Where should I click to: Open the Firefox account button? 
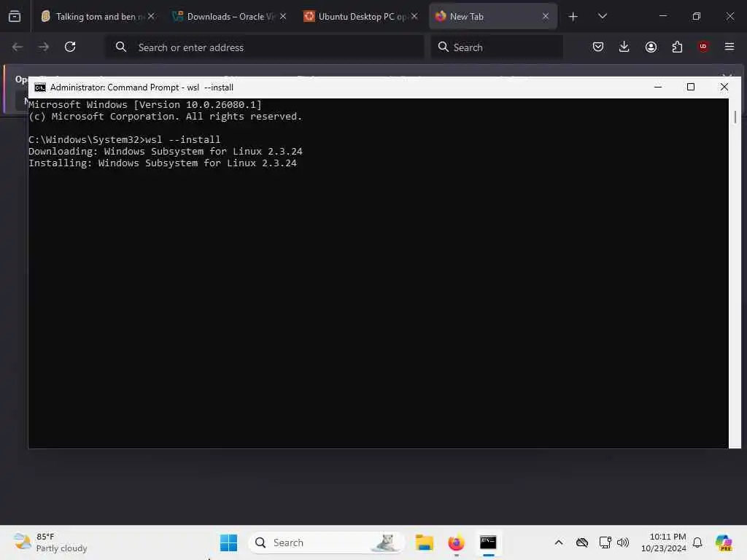click(651, 47)
